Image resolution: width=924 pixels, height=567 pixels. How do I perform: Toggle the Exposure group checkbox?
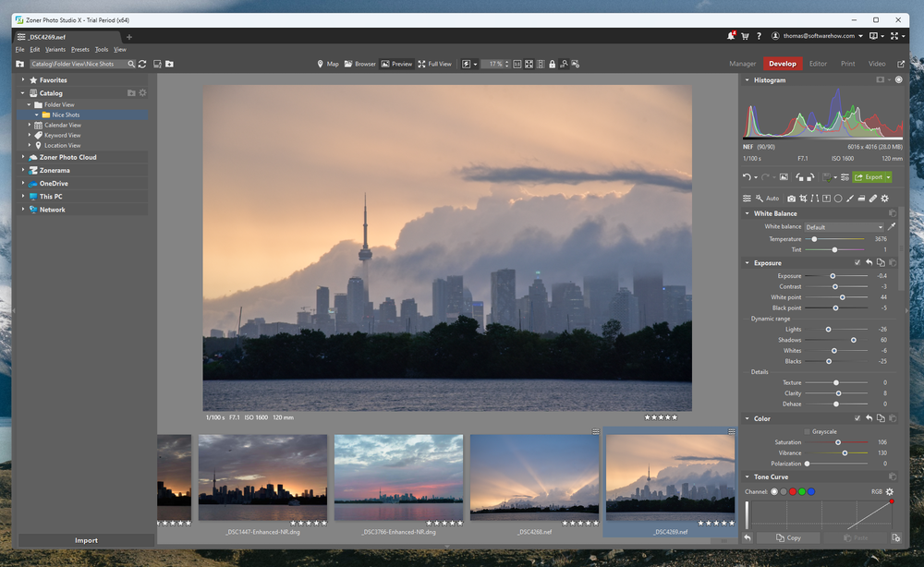(x=857, y=262)
